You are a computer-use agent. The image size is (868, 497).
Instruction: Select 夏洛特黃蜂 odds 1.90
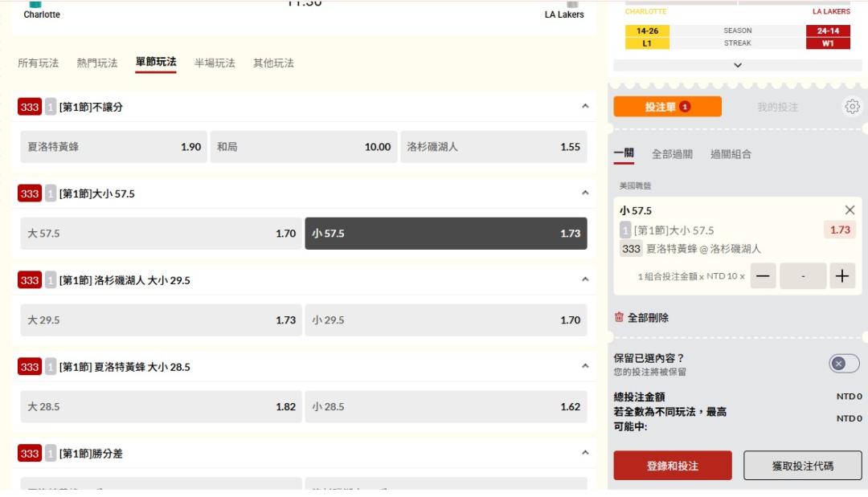coord(113,147)
